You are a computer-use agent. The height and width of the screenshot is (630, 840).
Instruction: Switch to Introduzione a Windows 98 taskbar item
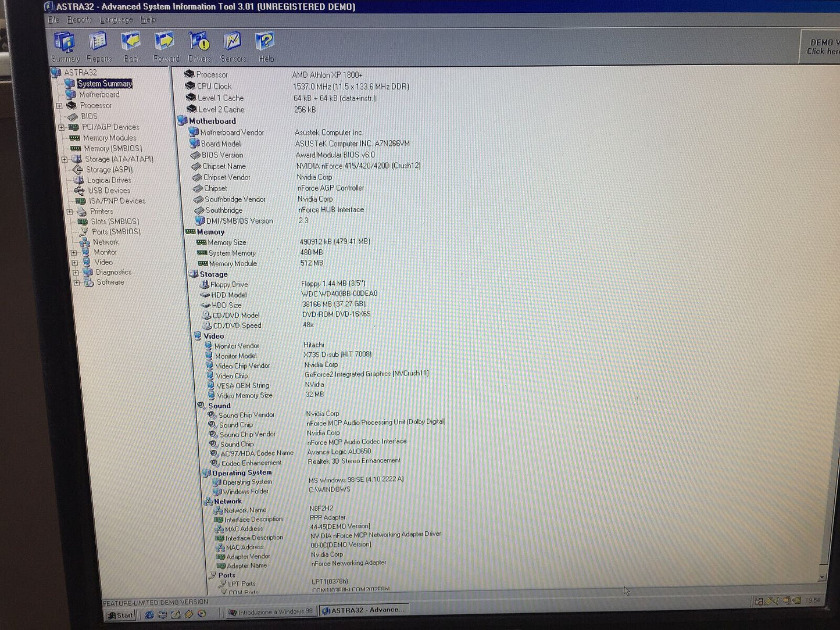click(x=271, y=611)
